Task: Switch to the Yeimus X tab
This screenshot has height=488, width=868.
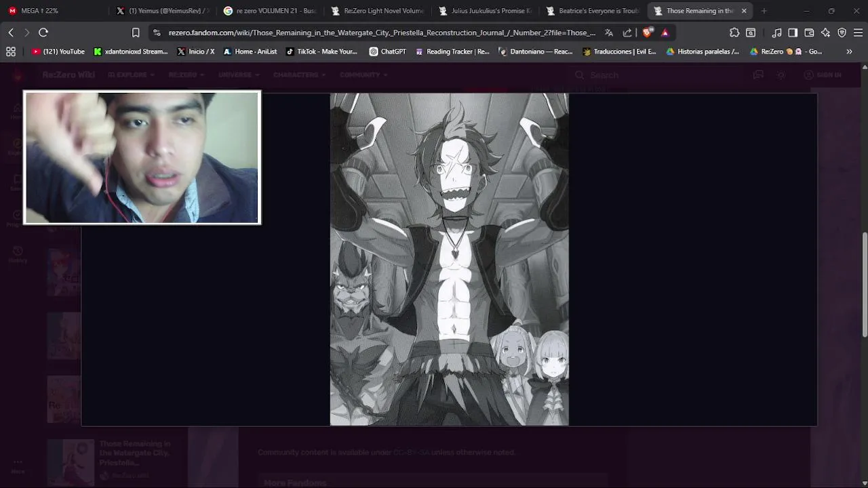Action: [x=162, y=11]
